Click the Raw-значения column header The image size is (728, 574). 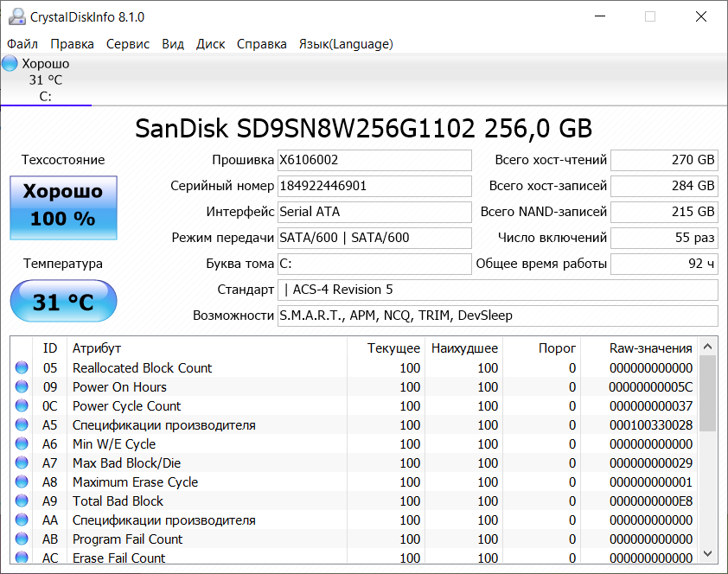tap(650, 348)
